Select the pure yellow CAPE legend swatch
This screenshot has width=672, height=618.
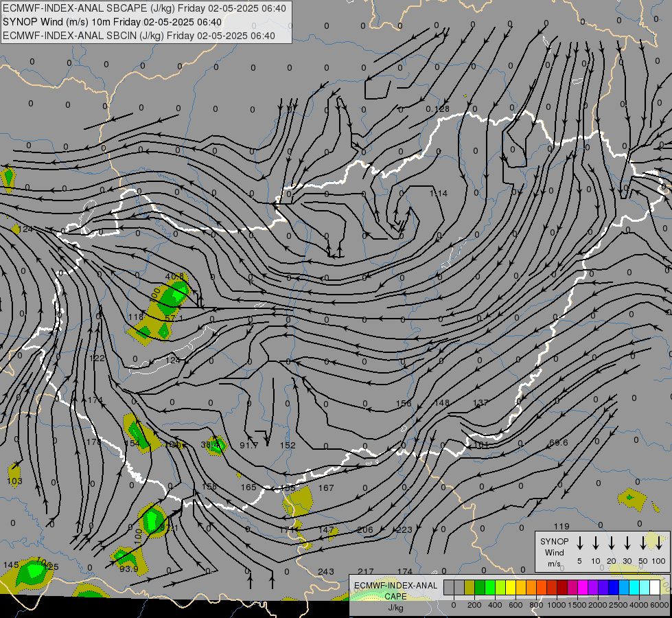click(511, 588)
